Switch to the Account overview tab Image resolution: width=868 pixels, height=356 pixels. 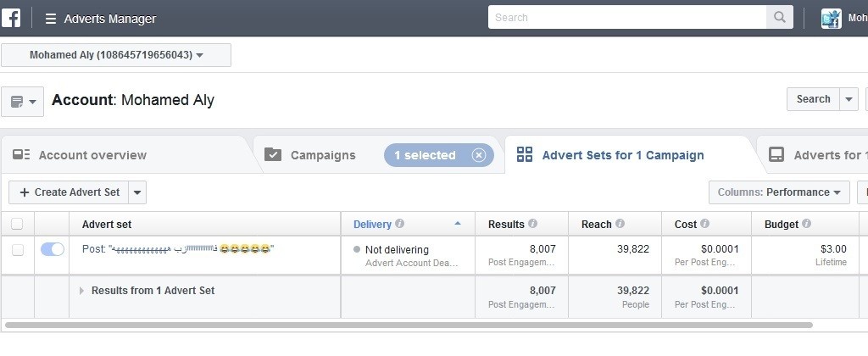point(92,155)
